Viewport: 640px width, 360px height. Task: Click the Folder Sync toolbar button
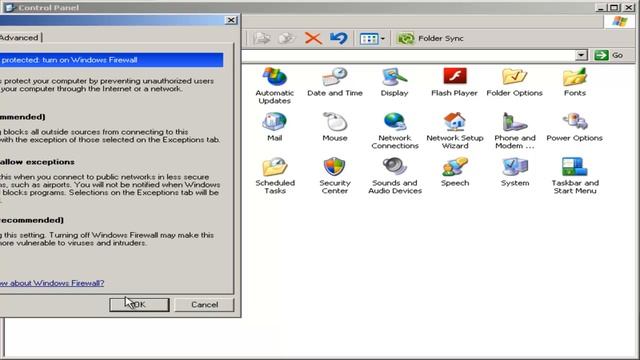click(x=430, y=38)
